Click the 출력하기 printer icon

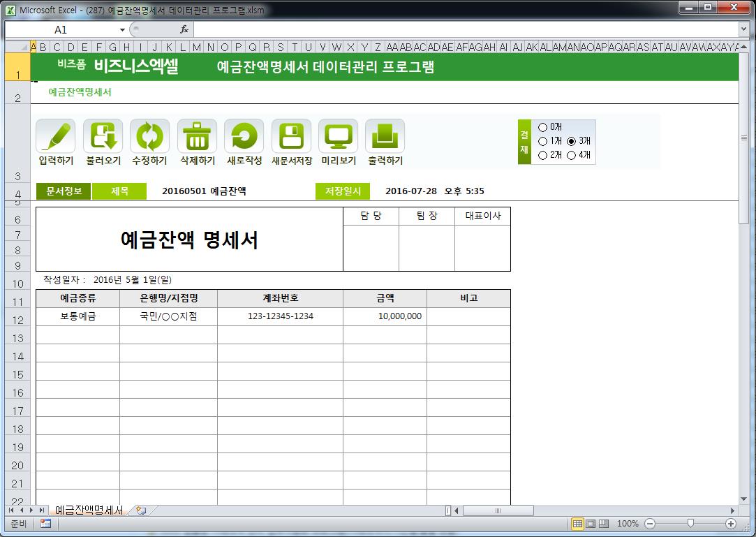coord(385,136)
